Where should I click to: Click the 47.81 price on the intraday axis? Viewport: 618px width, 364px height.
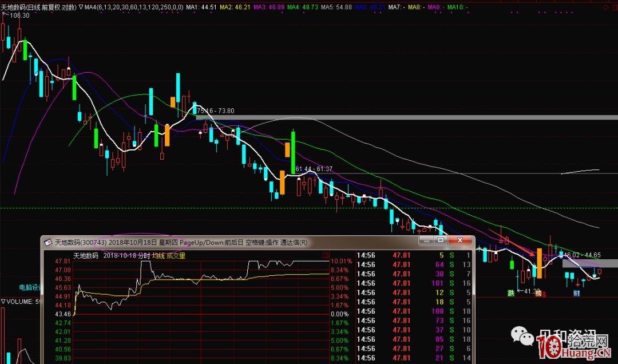point(63,261)
